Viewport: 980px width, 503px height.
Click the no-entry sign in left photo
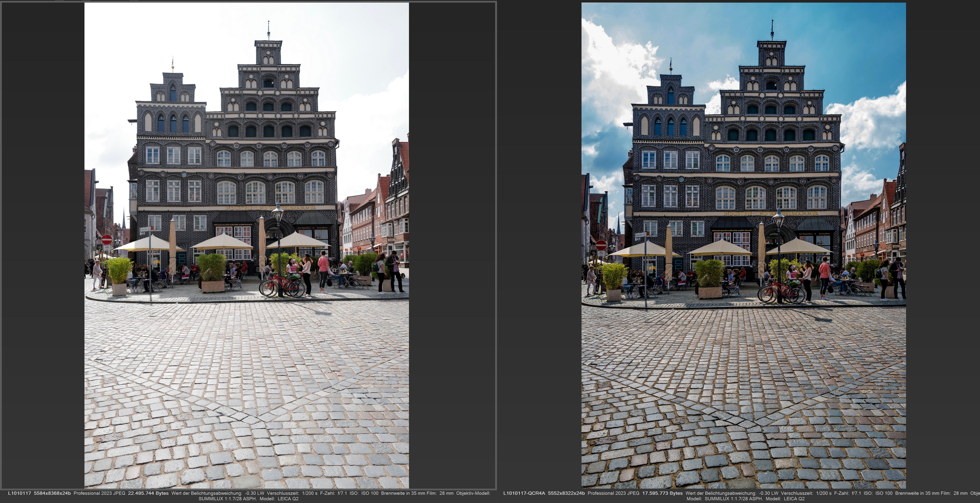click(107, 240)
